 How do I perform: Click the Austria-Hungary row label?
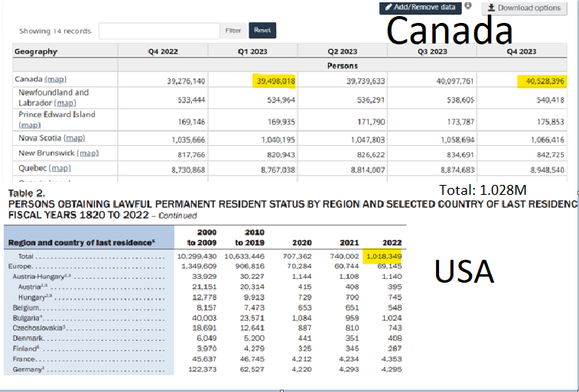41,277
